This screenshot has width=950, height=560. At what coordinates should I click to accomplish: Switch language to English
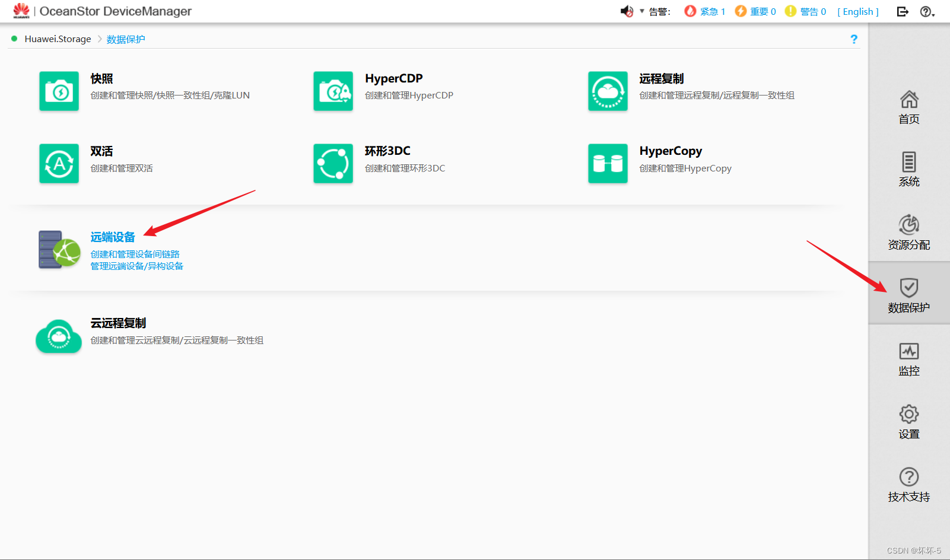pos(858,11)
